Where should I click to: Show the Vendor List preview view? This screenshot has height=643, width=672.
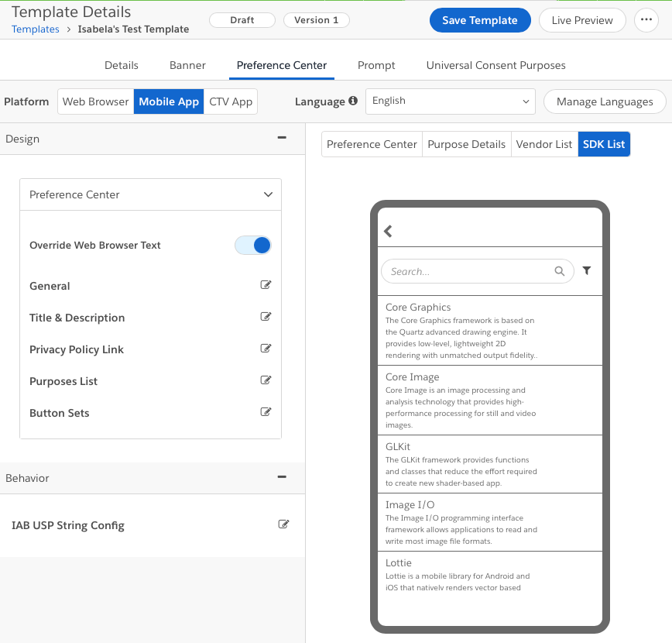click(x=543, y=144)
